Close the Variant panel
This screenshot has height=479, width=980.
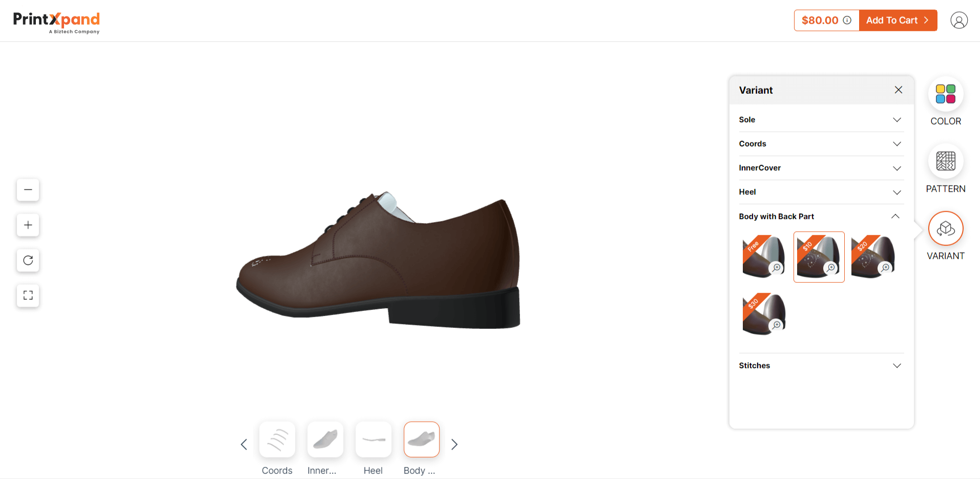pyautogui.click(x=899, y=90)
